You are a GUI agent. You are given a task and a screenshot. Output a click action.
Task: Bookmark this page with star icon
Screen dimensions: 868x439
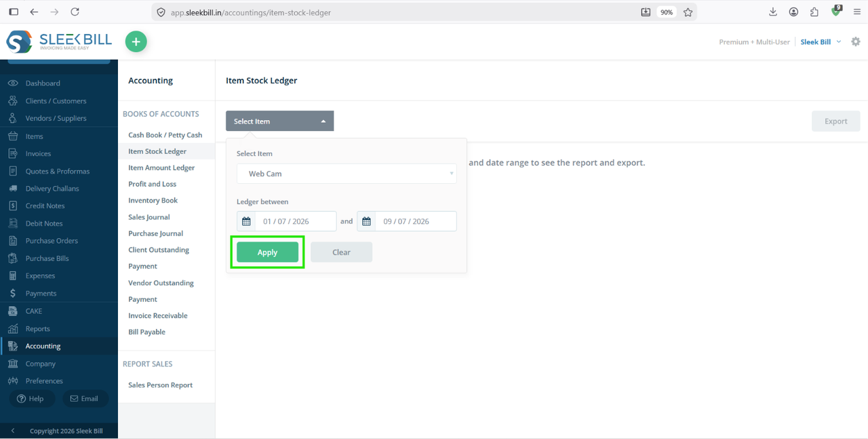click(688, 12)
